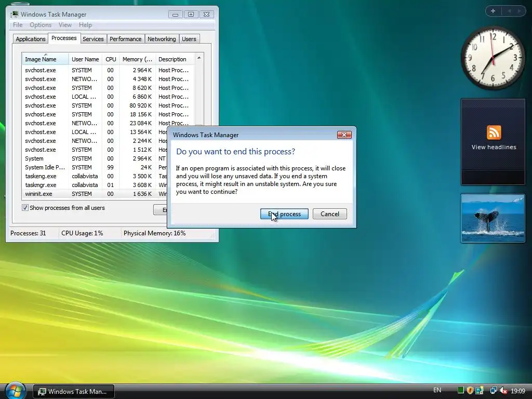The height and width of the screenshot is (399, 532).
Task: Click the Windows Task Manager taskbar button
Action: tap(74, 392)
